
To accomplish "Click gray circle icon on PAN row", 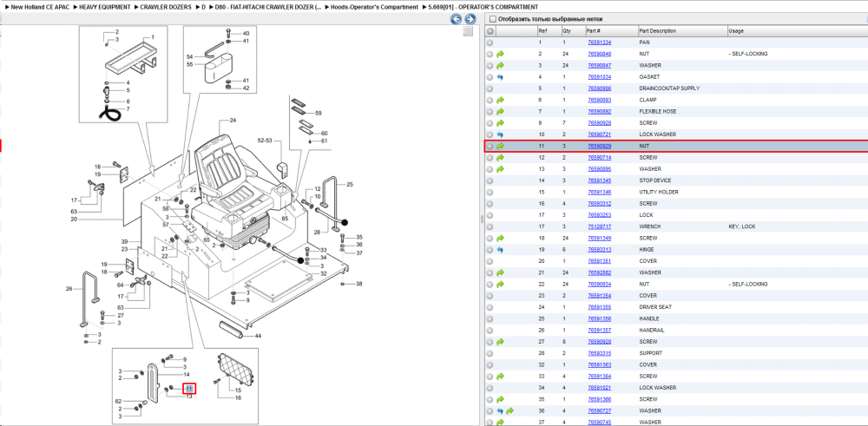I will point(490,43).
